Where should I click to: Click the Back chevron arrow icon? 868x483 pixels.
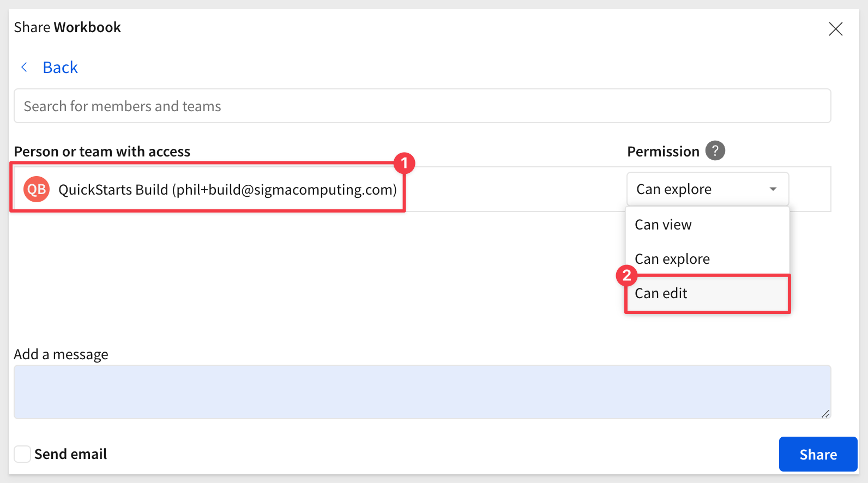click(x=24, y=67)
